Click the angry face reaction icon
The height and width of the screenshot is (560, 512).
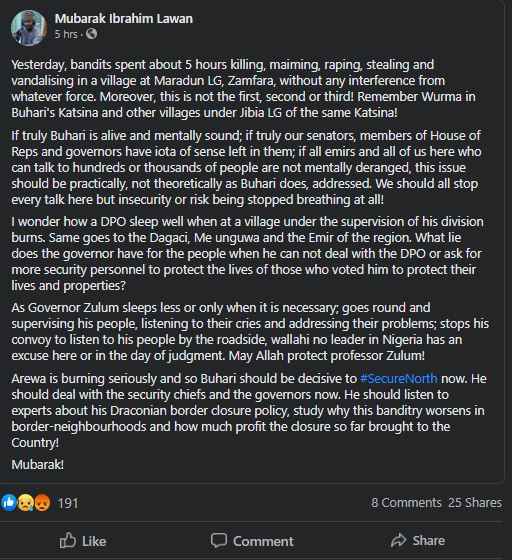tap(42, 503)
